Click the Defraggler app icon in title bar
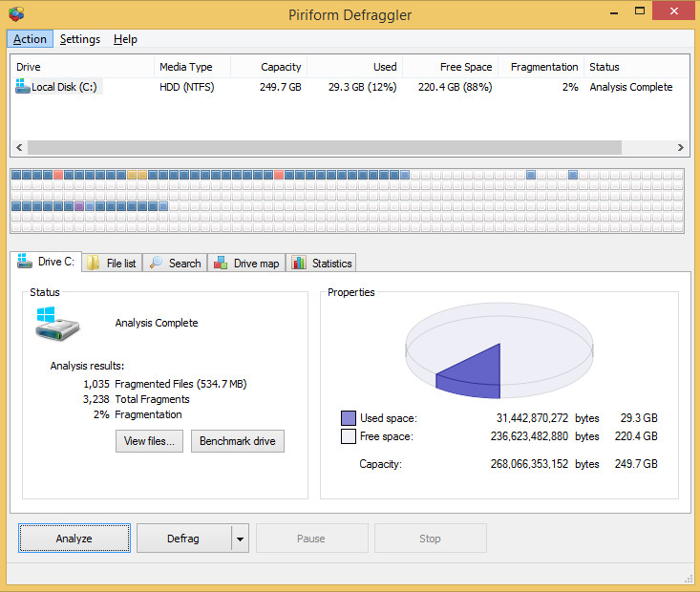 [x=16, y=13]
